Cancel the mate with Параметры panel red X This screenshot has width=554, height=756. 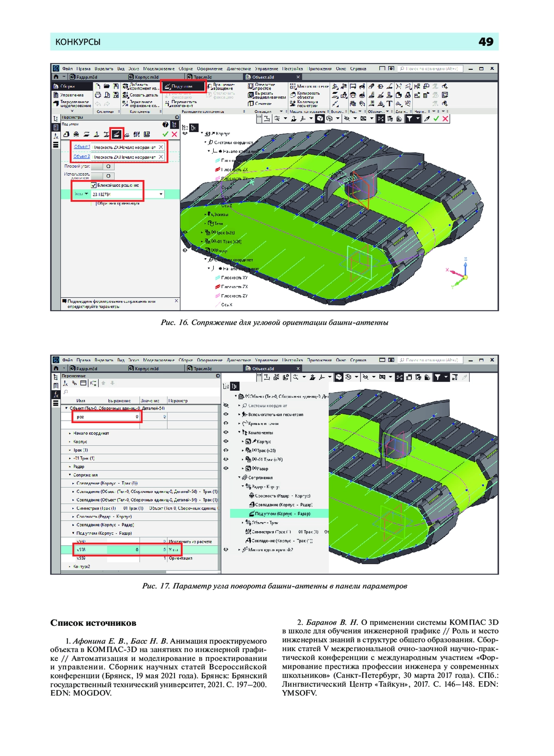pyautogui.click(x=175, y=134)
